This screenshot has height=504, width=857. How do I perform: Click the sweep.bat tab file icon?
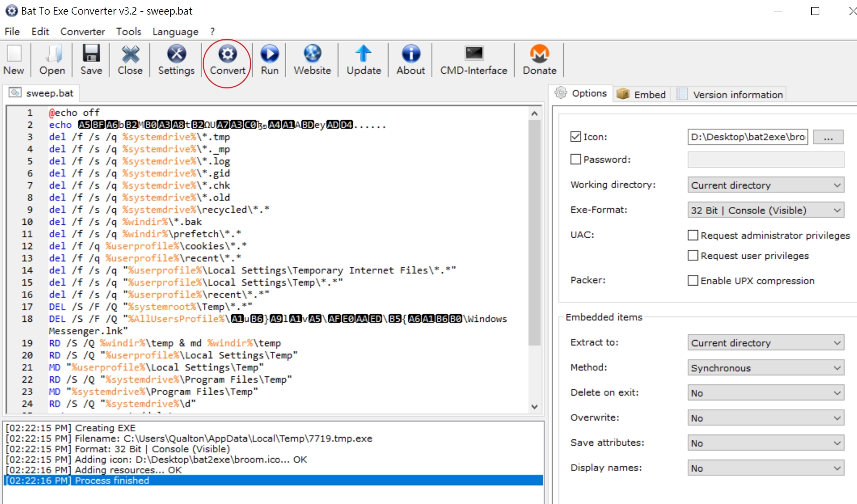(15, 92)
